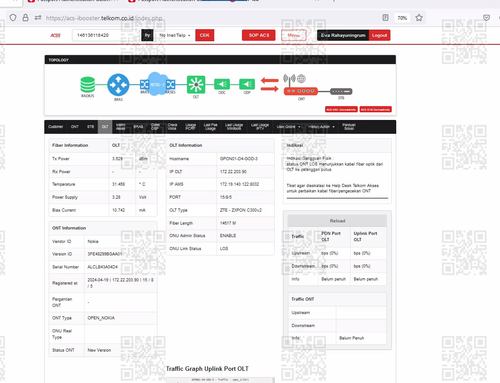Click the ONU Link Status value LOS

pyautogui.click(x=224, y=249)
